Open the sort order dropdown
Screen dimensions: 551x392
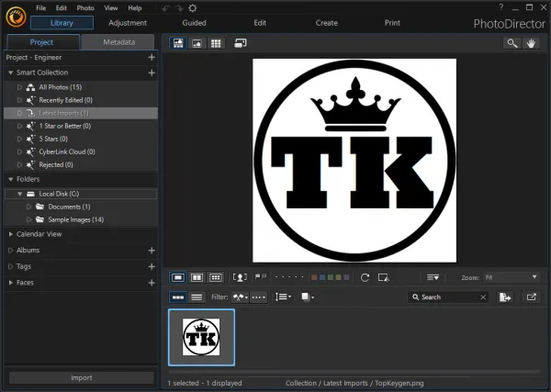(283, 297)
